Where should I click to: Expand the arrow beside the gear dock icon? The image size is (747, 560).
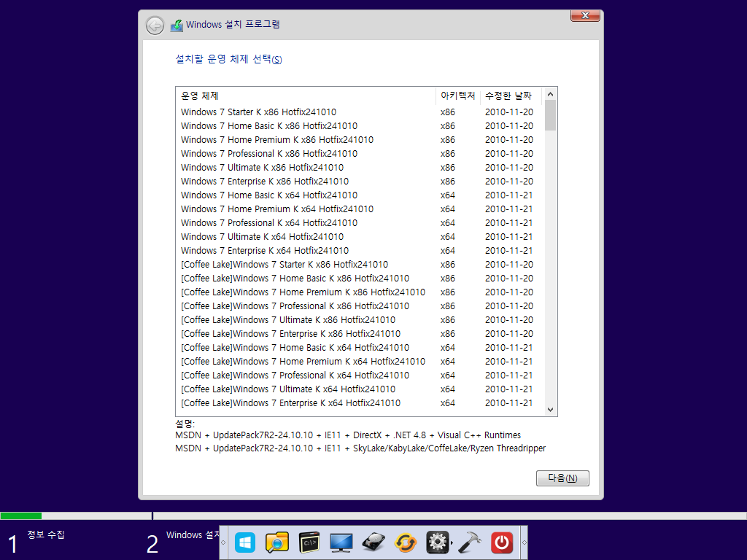[x=452, y=542]
